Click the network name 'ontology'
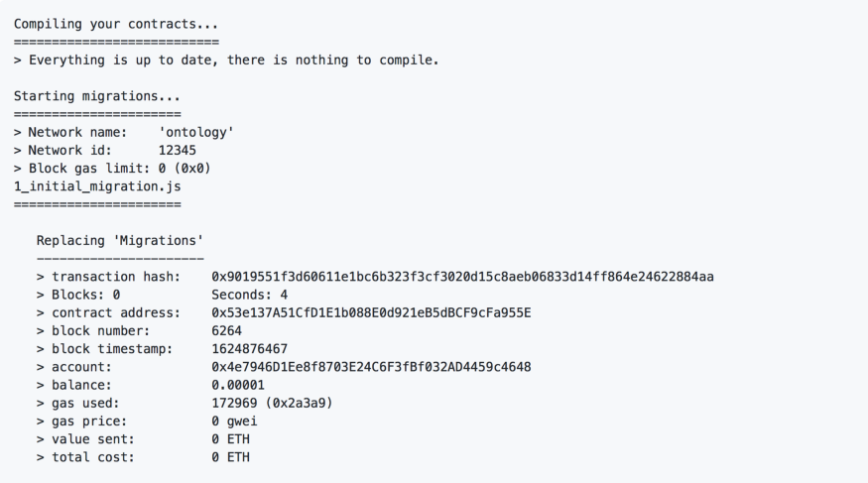The width and height of the screenshot is (868, 483). [196, 132]
